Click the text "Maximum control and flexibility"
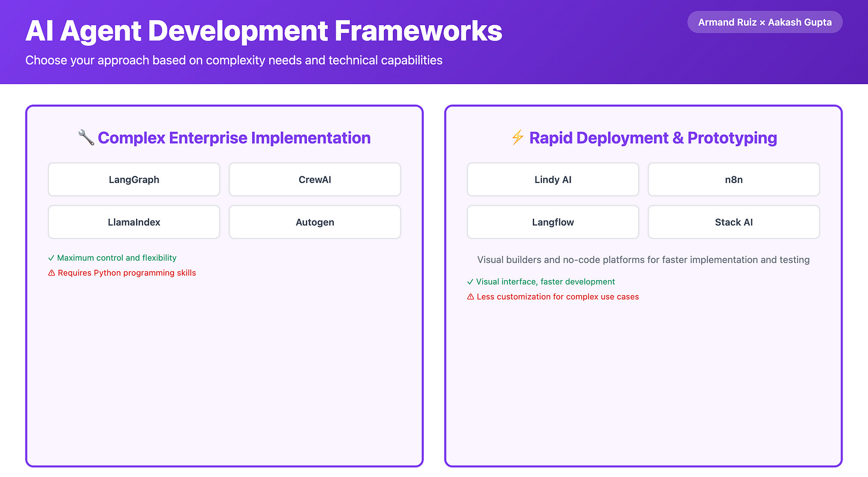This screenshot has height=477, width=868. tap(117, 258)
